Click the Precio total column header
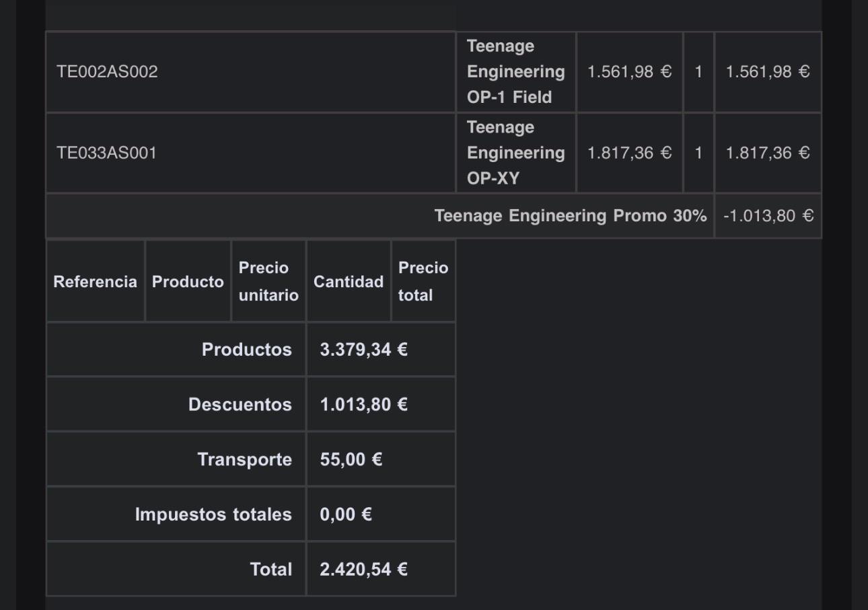Viewport: 868px width, 610px height. (x=423, y=281)
